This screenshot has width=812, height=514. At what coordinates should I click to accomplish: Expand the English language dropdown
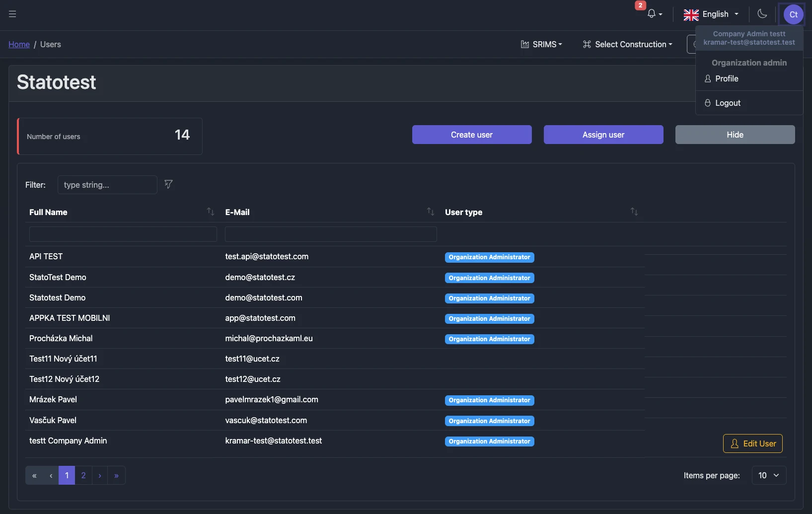tap(711, 14)
